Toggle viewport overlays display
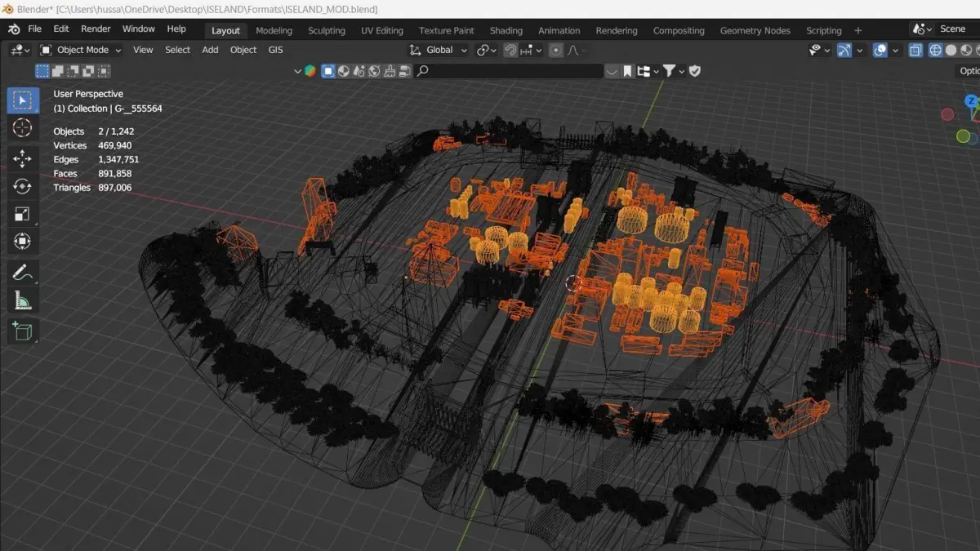Viewport: 980px width, 551px height. pyautogui.click(x=880, y=50)
